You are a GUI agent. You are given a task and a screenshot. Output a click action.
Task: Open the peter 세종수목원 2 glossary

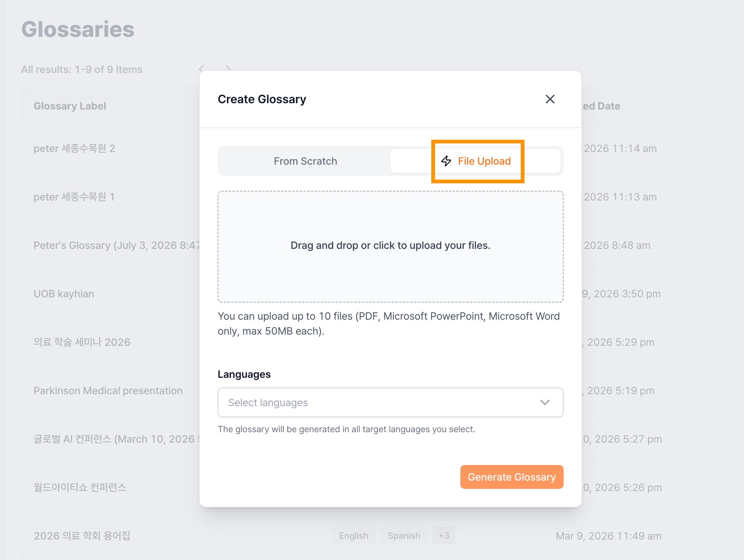click(74, 148)
